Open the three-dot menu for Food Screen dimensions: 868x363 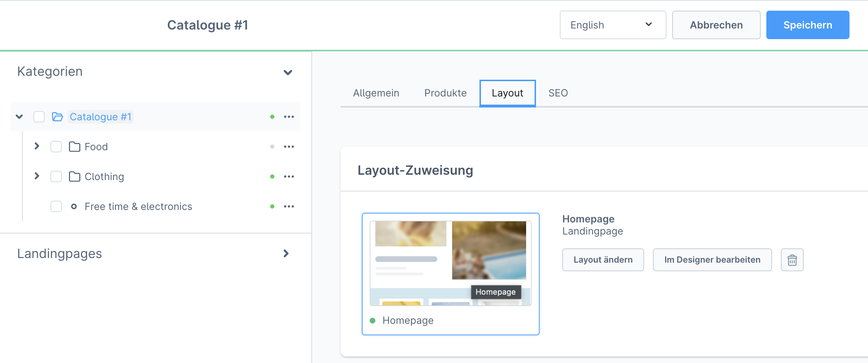click(x=289, y=147)
